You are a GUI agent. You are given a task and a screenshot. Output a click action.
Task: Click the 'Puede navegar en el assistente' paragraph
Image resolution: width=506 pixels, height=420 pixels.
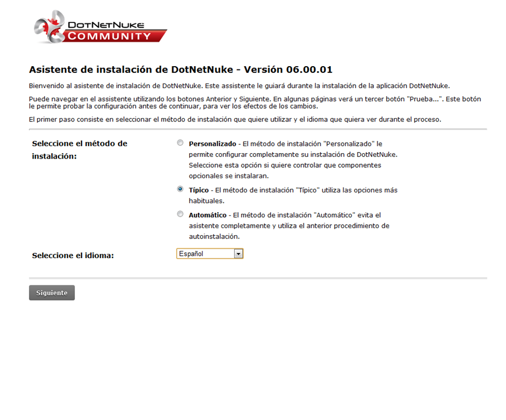(255, 103)
